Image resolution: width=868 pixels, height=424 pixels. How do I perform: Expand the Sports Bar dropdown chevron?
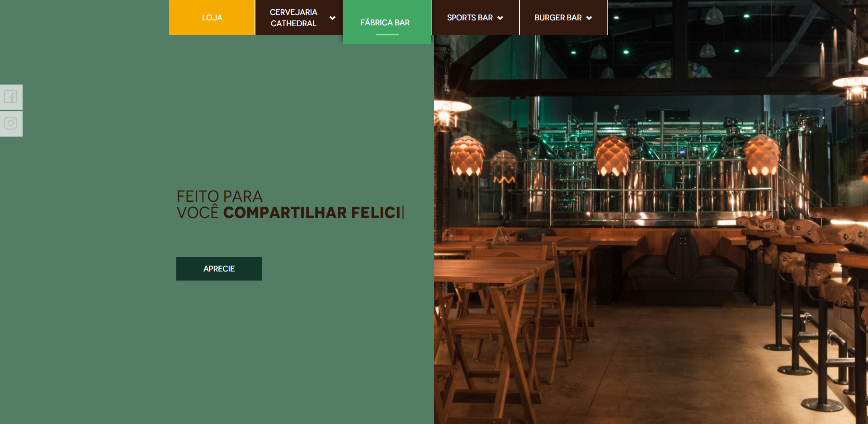500,18
